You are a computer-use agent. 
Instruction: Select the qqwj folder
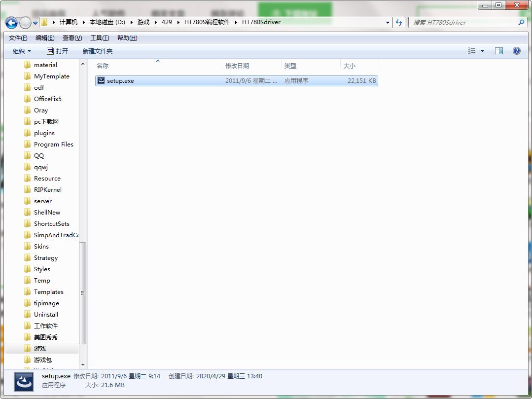41,167
